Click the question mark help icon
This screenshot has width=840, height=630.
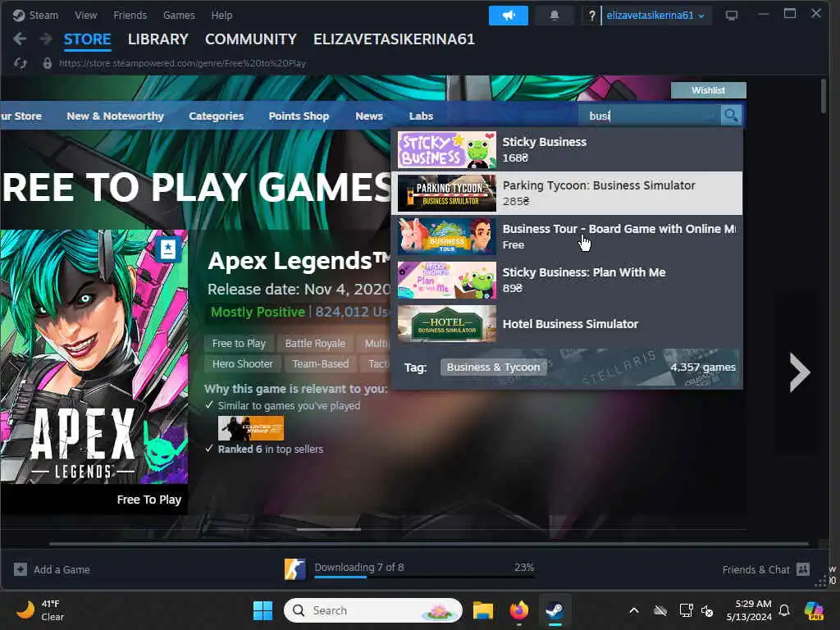point(591,16)
